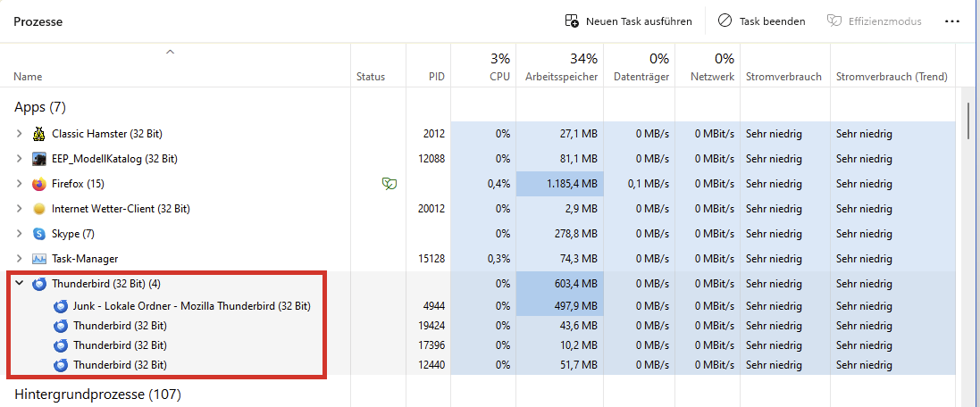Viewport: 980px width, 407px height.
Task: Click the Skype app icon
Action: pos(38,234)
